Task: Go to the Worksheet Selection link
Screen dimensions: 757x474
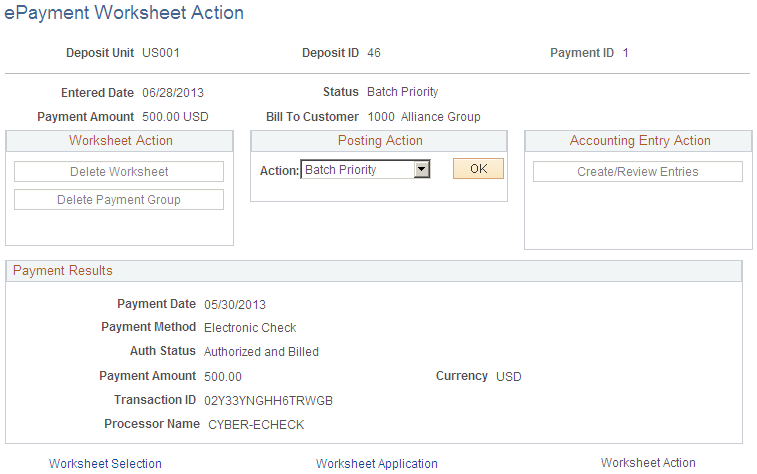Action: [x=105, y=463]
